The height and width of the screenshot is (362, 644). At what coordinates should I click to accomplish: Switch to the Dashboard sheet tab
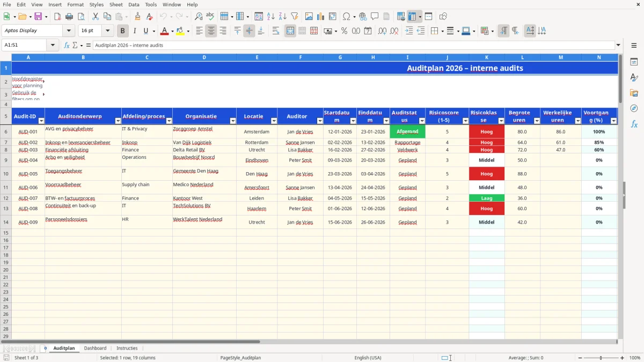[x=95, y=348]
